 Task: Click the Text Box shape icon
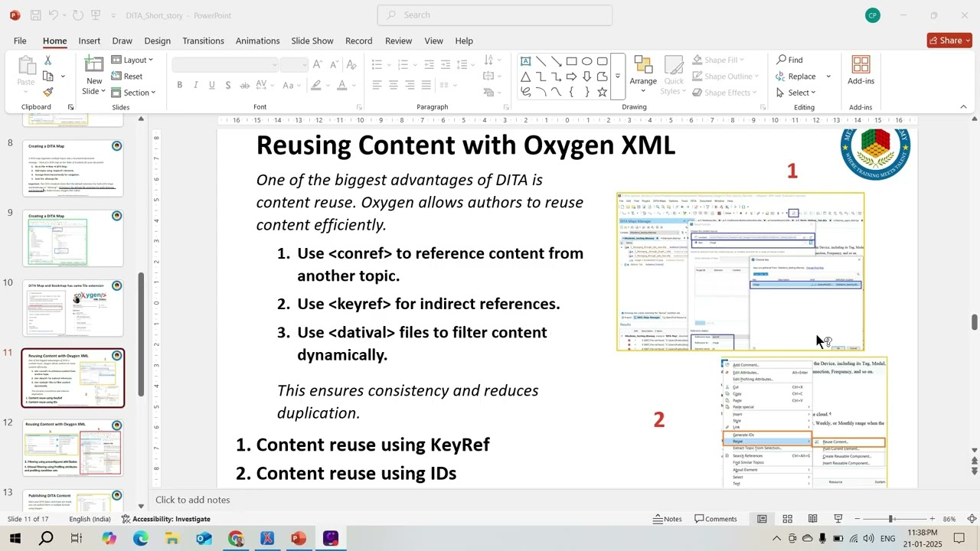526,61
